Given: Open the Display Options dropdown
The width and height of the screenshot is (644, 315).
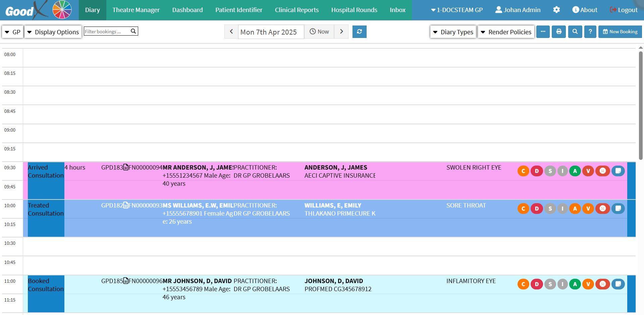Looking at the screenshot, I should (53, 32).
